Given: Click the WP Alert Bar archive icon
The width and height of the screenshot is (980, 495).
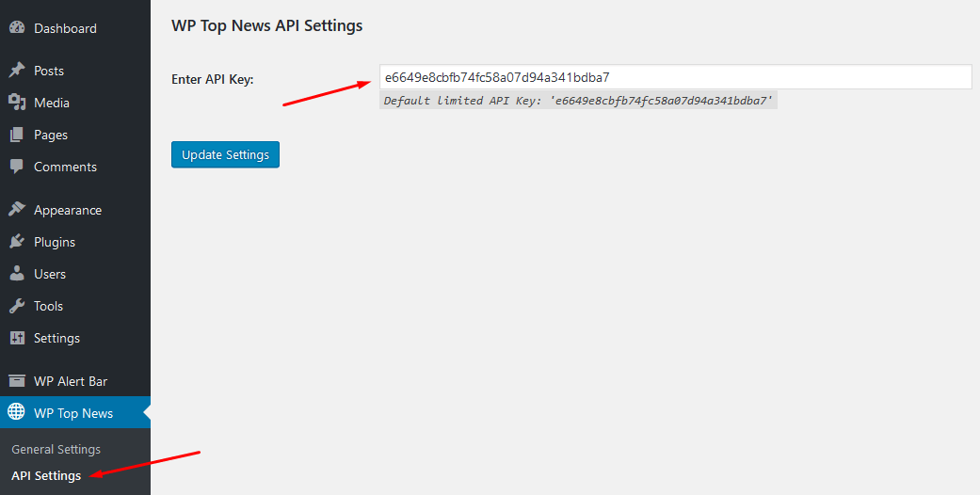Looking at the screenshot, I should point(17,380).
